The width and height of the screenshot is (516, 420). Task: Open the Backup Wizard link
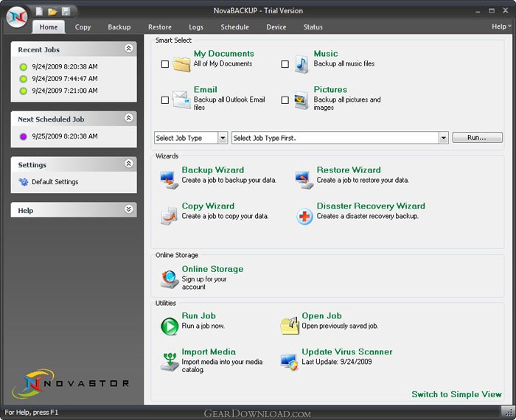coord(213,169)
